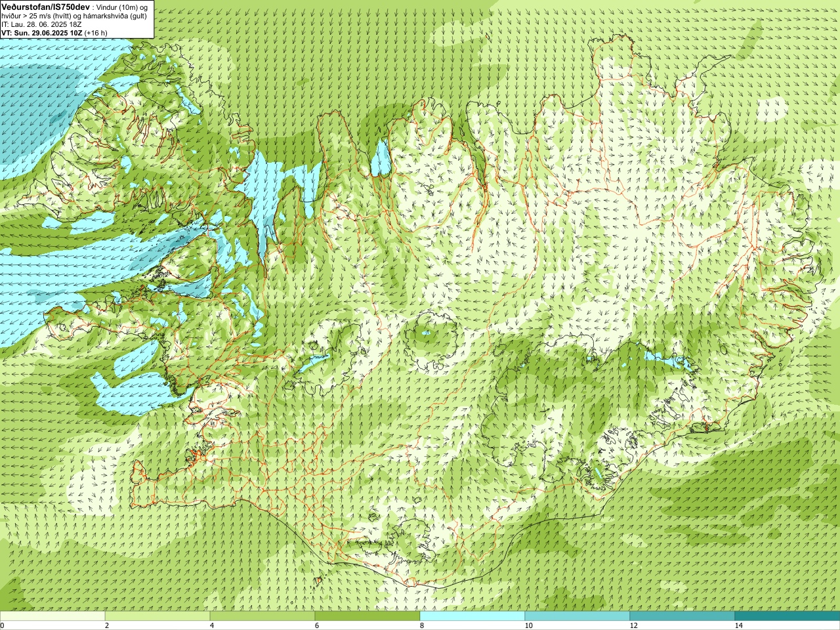The width and height of the screenshot is (840, 630).
Task: Click the dark green 6–8 m/s legend swatch
Action: [367, 616]
